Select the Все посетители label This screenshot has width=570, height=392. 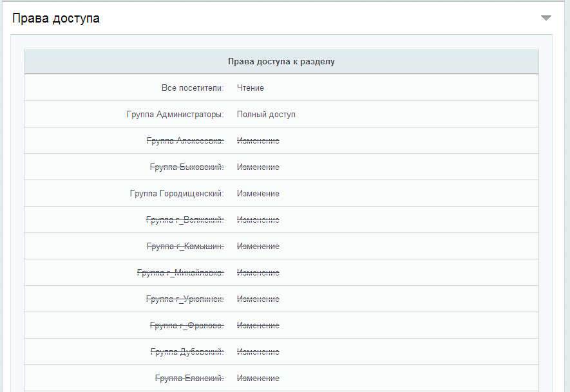tap(193, 88)
